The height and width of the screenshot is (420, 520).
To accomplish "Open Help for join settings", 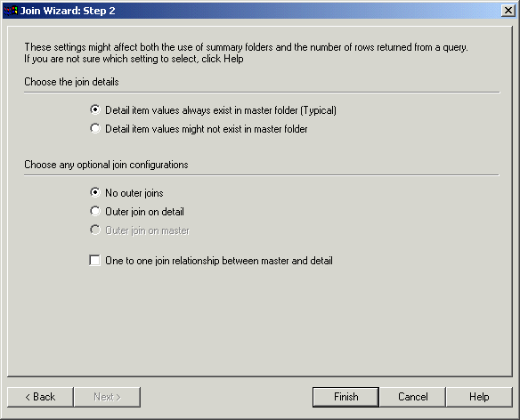I will pos(479,397).
